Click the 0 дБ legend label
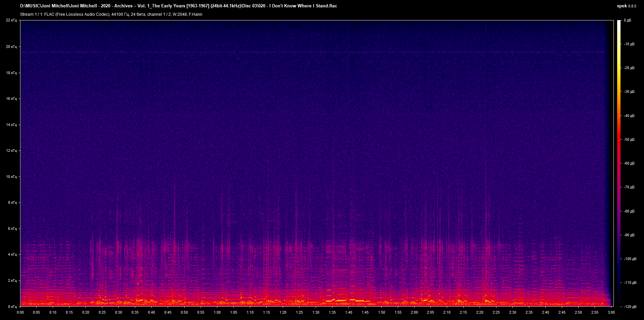Screen dimensions: 644x320 (628, 20)
